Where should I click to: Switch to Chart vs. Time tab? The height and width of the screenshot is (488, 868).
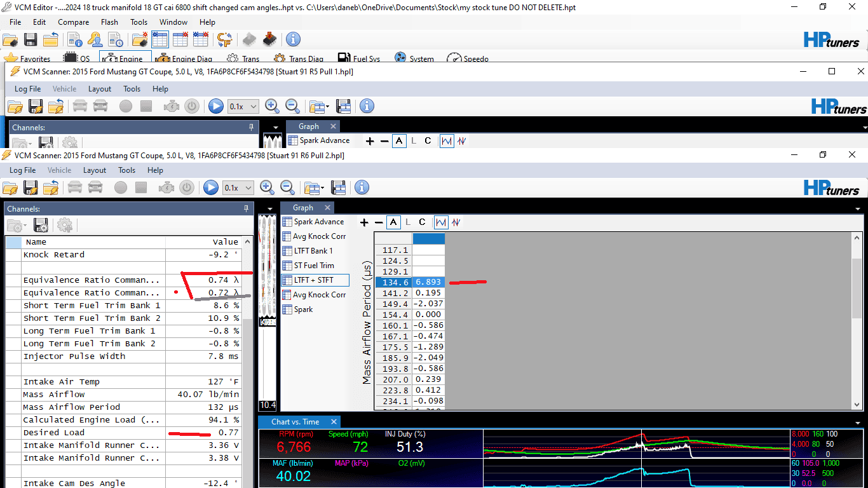[x=295, y=422]
